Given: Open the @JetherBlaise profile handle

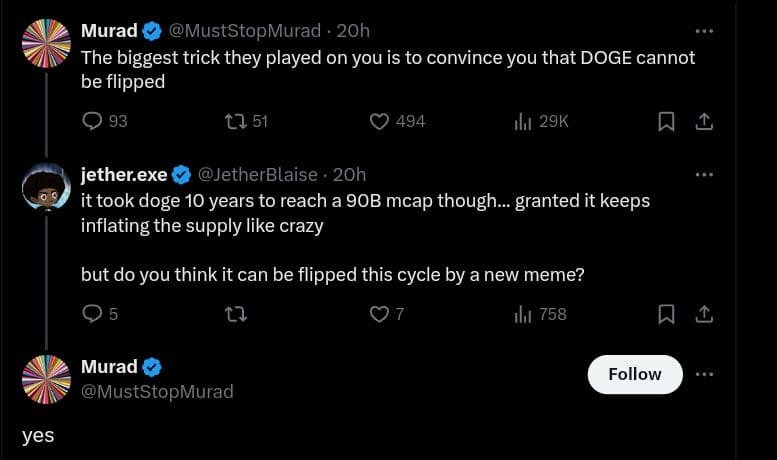Looking at the screenshot, I should click(x=259, y=175).
